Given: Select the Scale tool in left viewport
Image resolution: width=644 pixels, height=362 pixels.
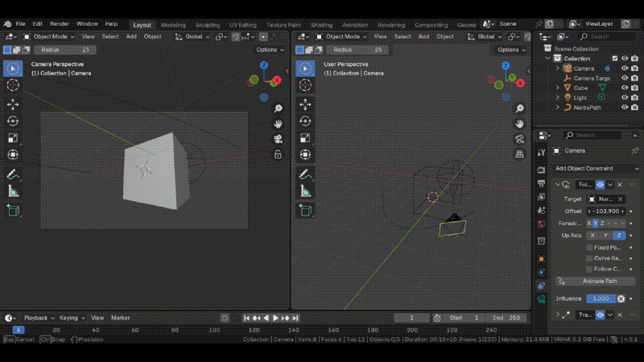Looking at the screenshot, I should pos(13,138).
